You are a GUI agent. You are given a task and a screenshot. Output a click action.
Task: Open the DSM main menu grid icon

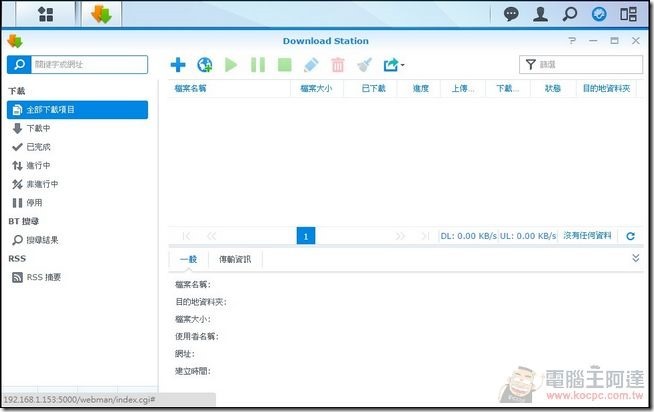45,14
